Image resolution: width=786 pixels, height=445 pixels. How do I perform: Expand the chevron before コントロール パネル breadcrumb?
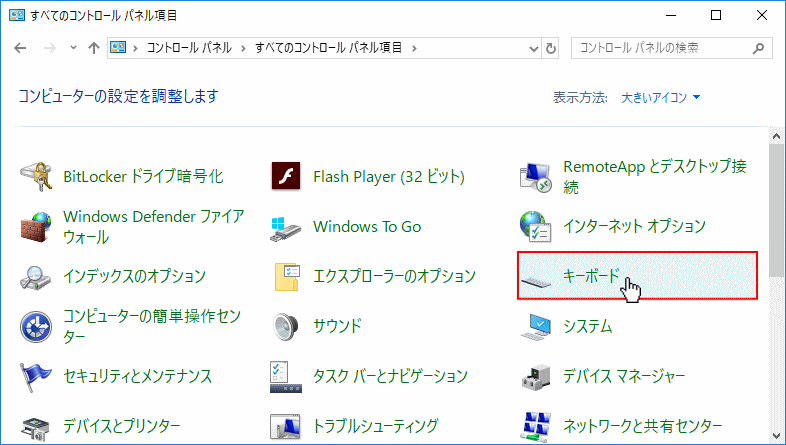tap(135, 48)
